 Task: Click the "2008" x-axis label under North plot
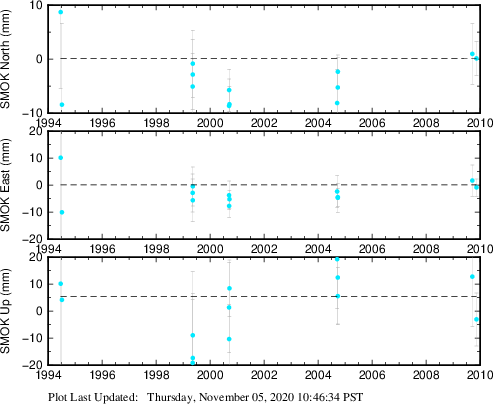pyautogui.click(x=426, y=123)
